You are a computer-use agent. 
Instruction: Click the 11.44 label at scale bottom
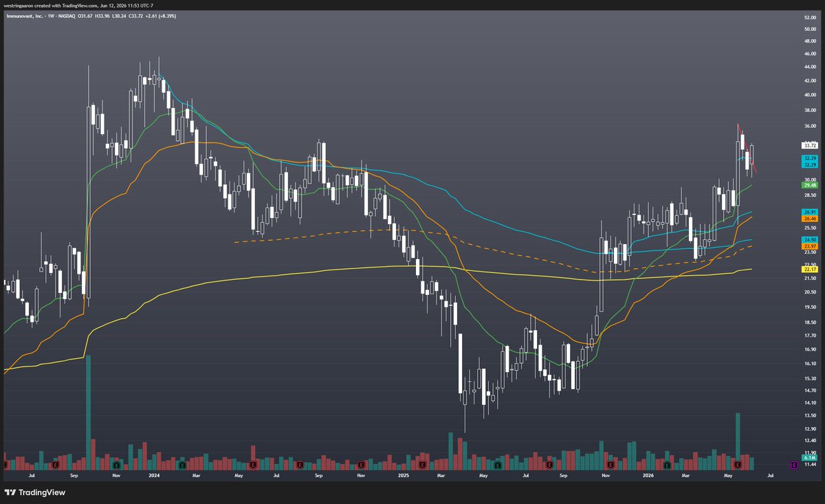click(809, 465)
